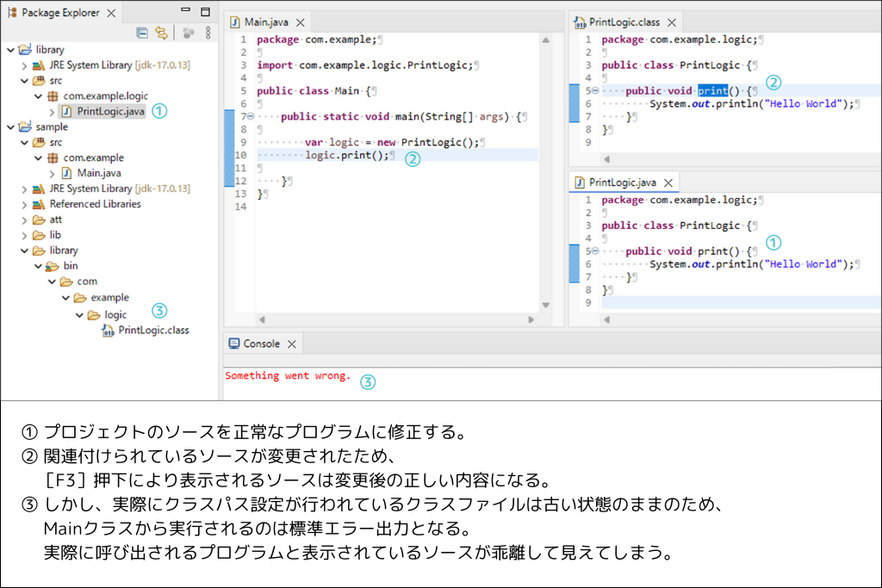Expand the PrintLogic.java tree node

[52, 112]
